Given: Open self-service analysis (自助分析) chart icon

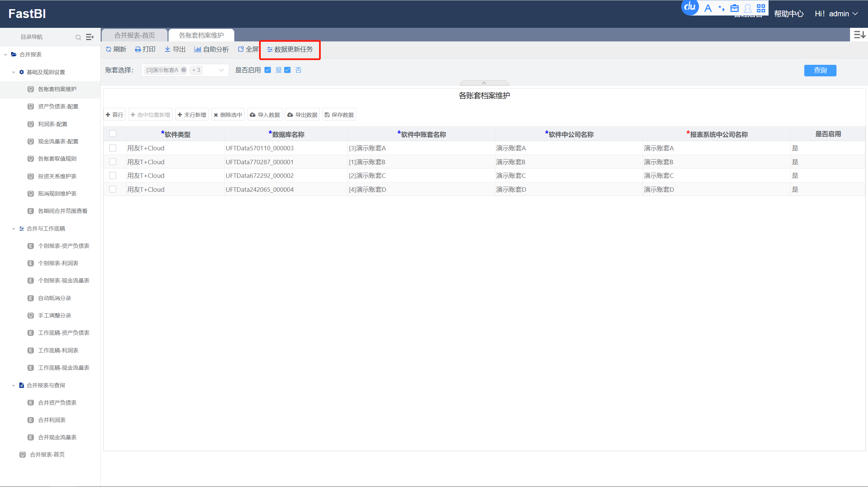Looking at the screenshot, I should tap(198, 50).
